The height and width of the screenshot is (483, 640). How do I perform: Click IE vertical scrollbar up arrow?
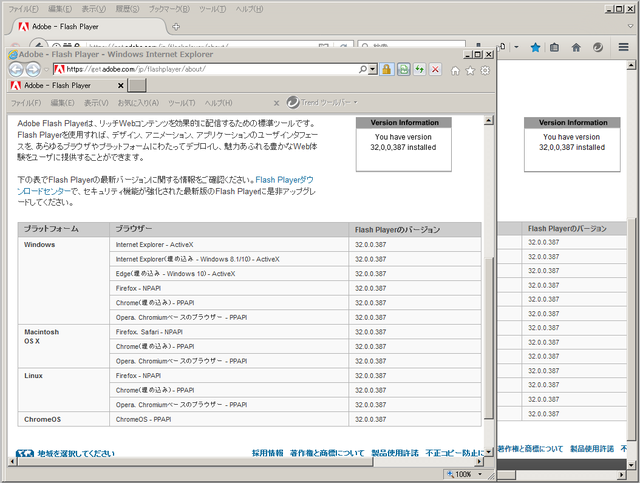click(x=489, y=120)
